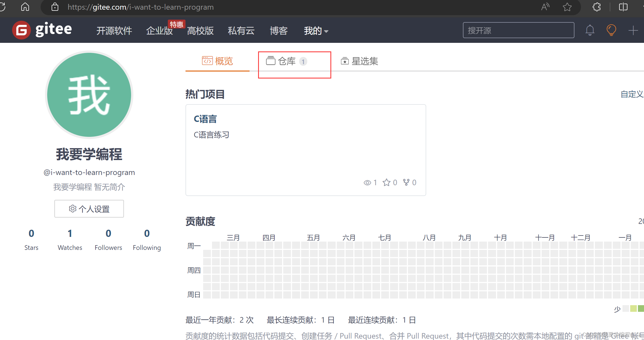Open the C语言 project link
The height and width of the screenshot is (340, 644).
click(x=205, y=119)
